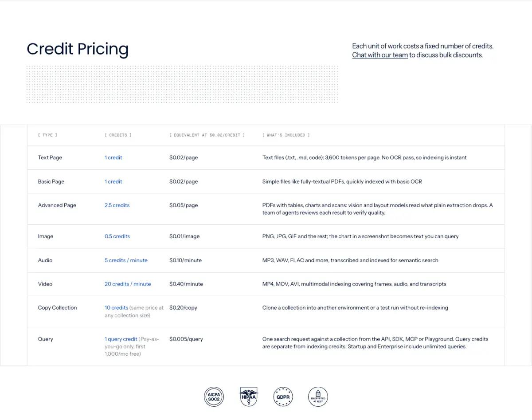Click "1 credit" in the Basic Page row
Image resolution: width=532 pixels, height=420 pixels.
[x=113, y=181]
